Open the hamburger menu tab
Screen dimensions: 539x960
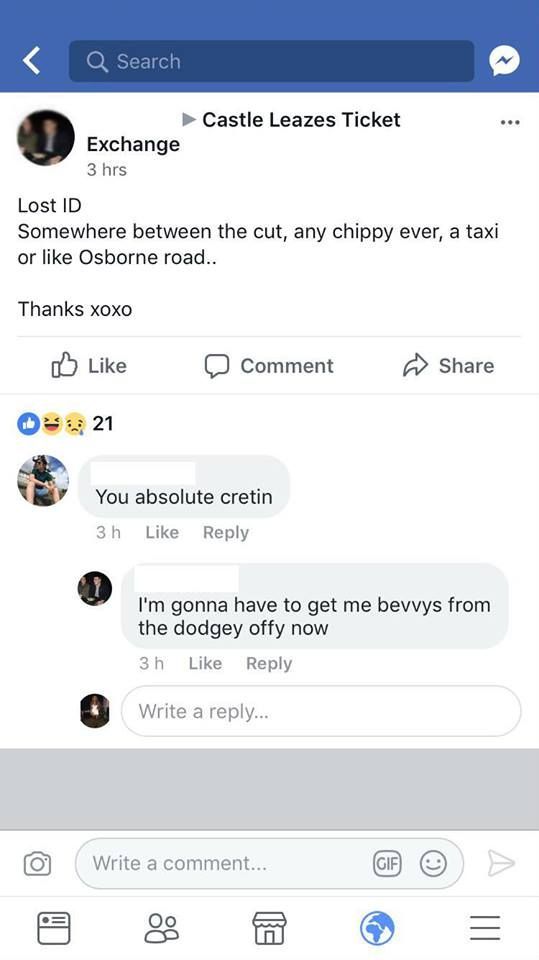(x=485, y=928)
